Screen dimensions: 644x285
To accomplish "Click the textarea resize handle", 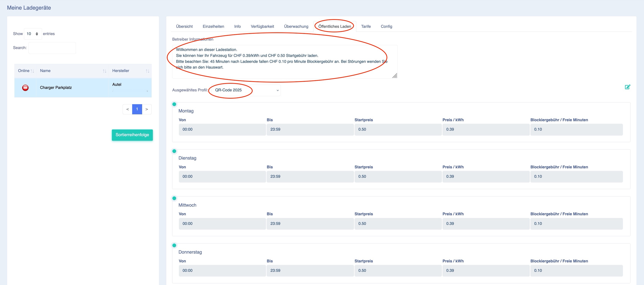I will [394, 76].
